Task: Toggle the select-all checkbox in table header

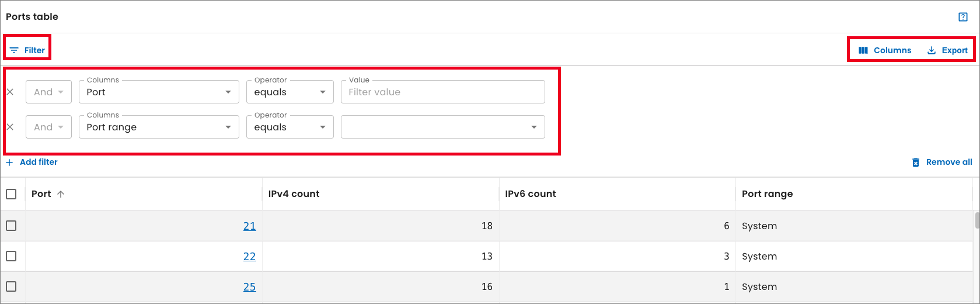Action: tap(11, 194)
